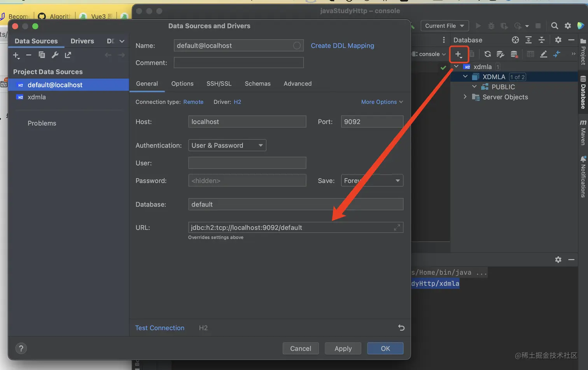Collapse the PUBLIC schema node
This screenshot has width=588, height=370.
click(x=474, y=87)
